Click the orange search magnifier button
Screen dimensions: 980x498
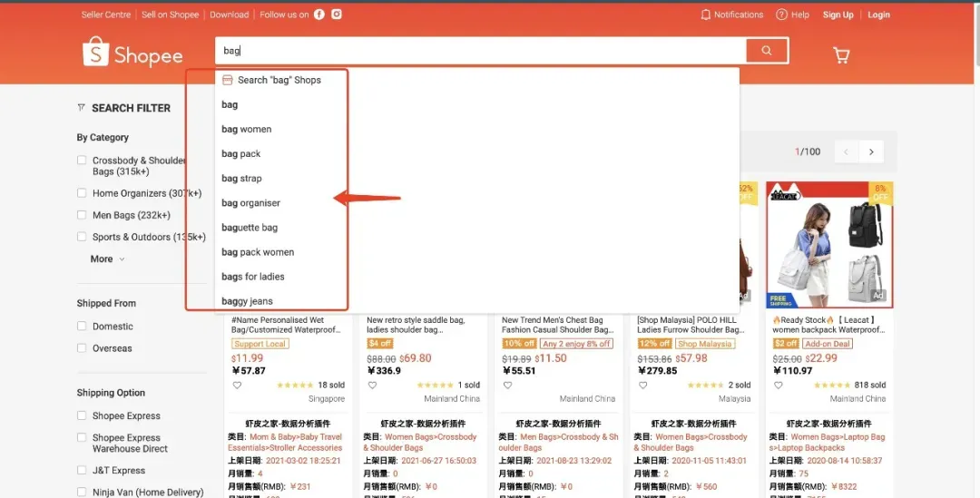(767, 51)
